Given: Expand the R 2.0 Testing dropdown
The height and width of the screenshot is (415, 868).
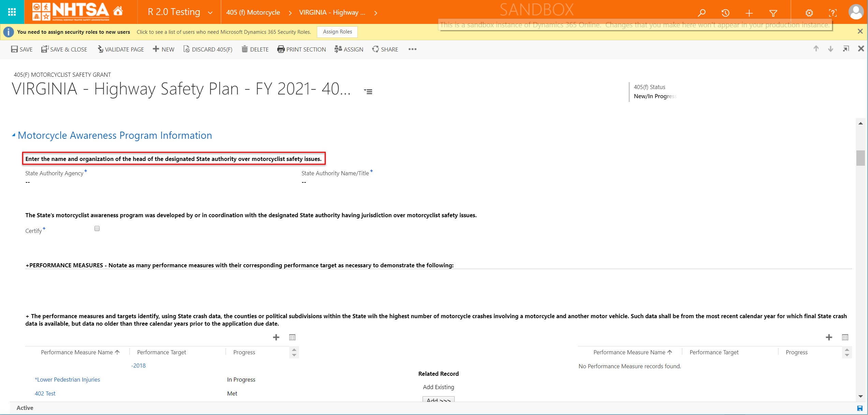Looking at the screenshot, I should 210,13.
